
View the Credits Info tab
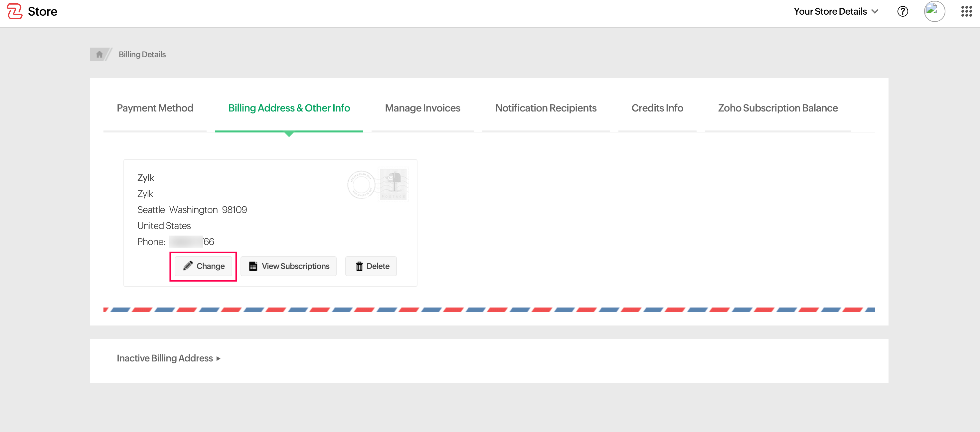coord(657,108)
